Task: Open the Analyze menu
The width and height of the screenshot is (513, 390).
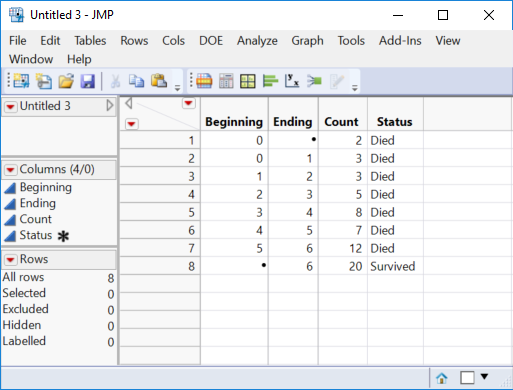Action: (x=257, y=41)
